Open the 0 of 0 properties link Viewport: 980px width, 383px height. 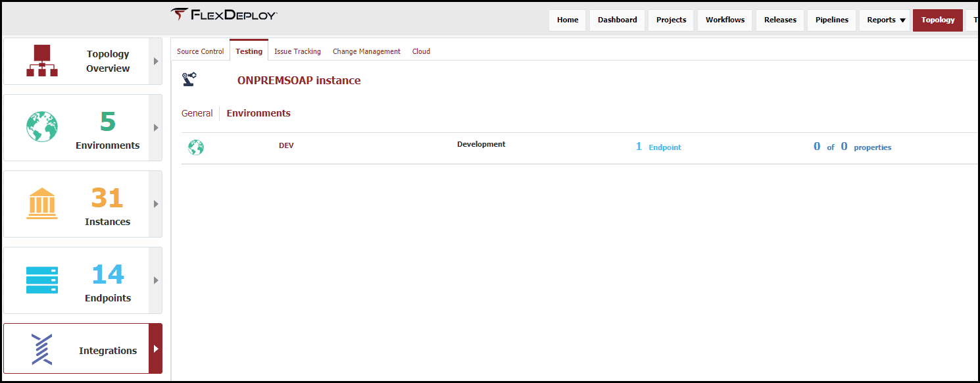pos(852,147)
